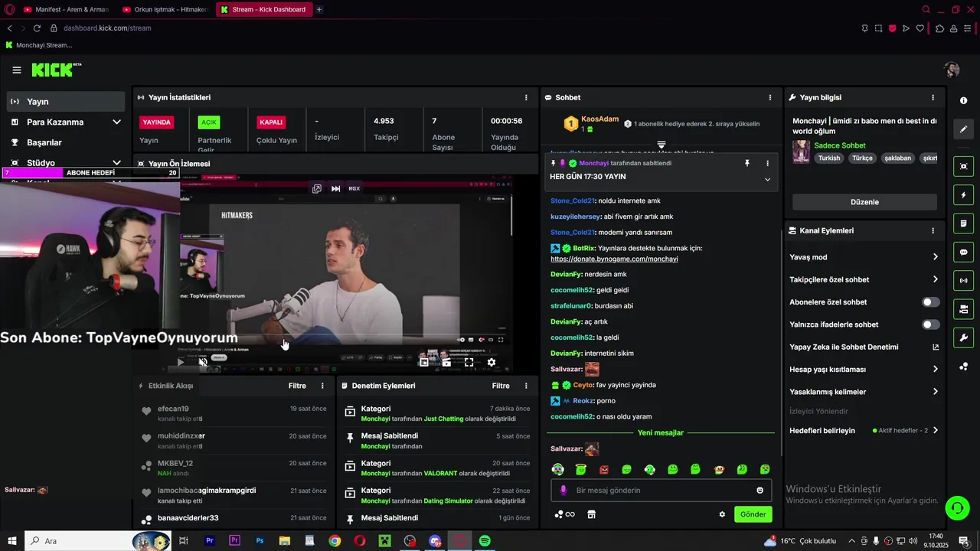Viewport: 980px width, 551px height.
Task: Expand the Yavaş mod setting
Action: pyautogui.click(x=935, y=257)
